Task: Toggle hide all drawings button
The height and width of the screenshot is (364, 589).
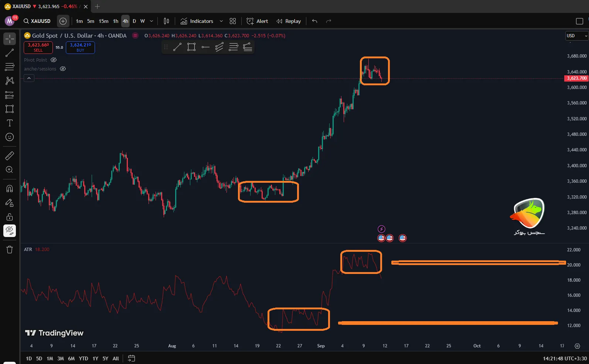Action: click(x=10, y=231)
